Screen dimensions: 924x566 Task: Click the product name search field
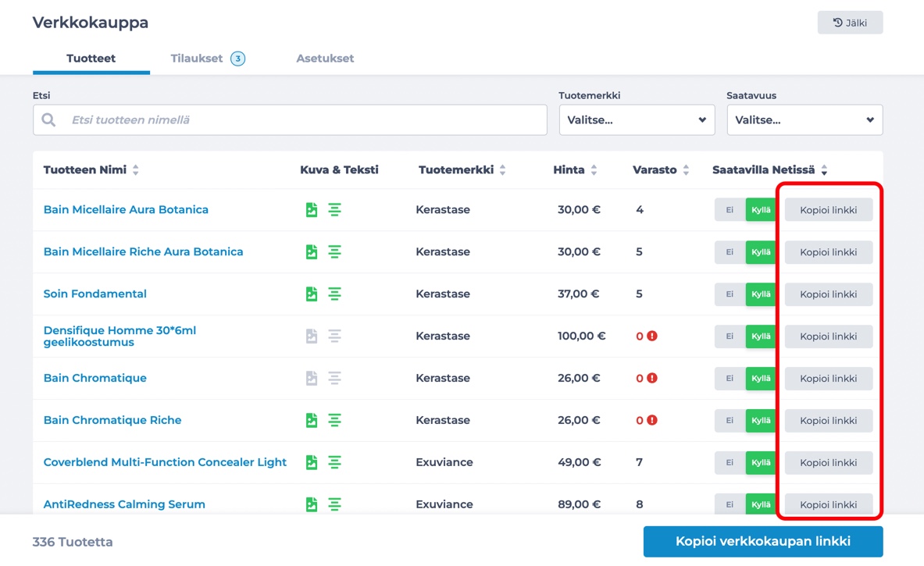305,120
